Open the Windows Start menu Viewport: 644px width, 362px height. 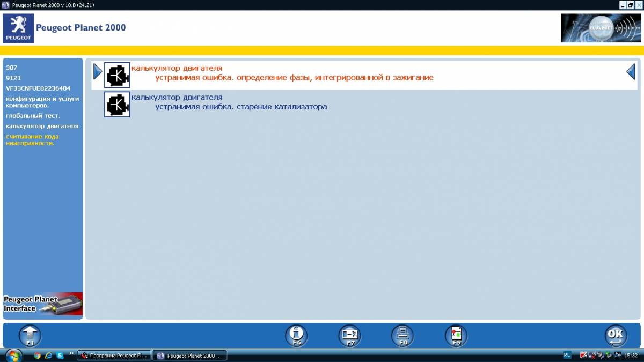coord(13,355)
